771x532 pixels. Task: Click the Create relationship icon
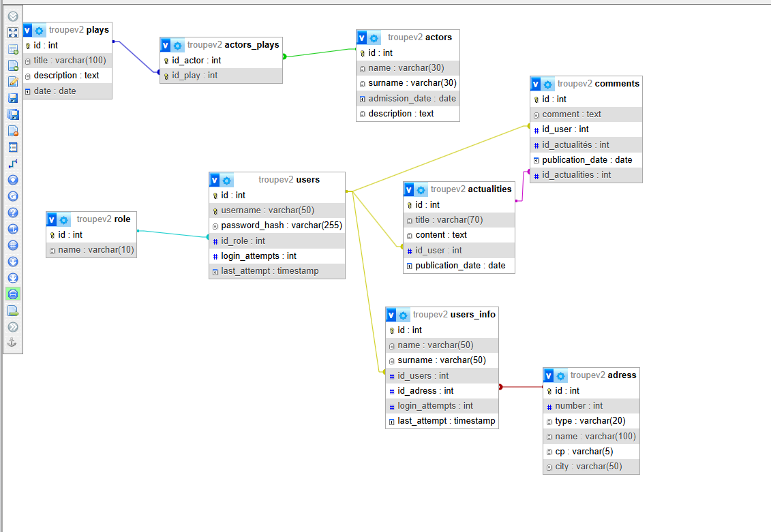click(13, 163)
